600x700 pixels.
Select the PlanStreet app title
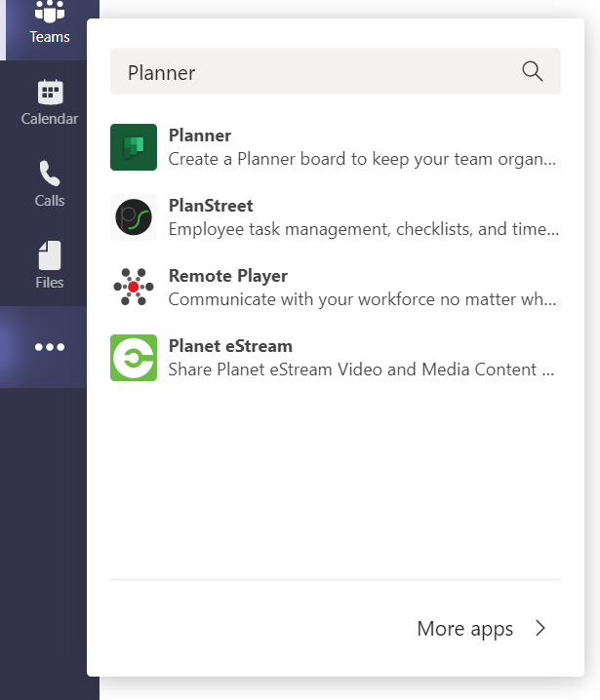click(x=211, y=206)
